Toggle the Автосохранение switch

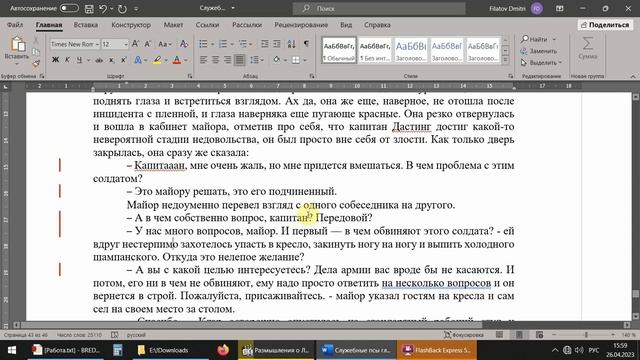(x=69, y=8)
